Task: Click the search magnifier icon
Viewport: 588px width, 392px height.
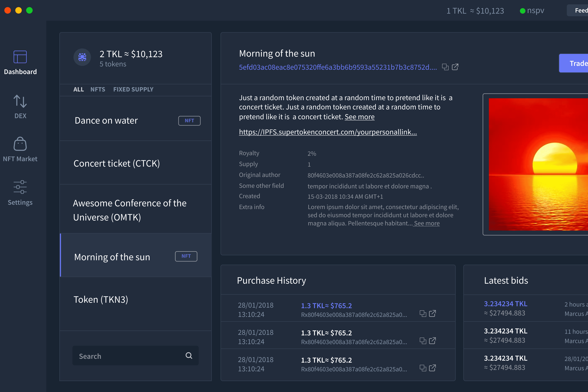Action: [x=189, y=356]
